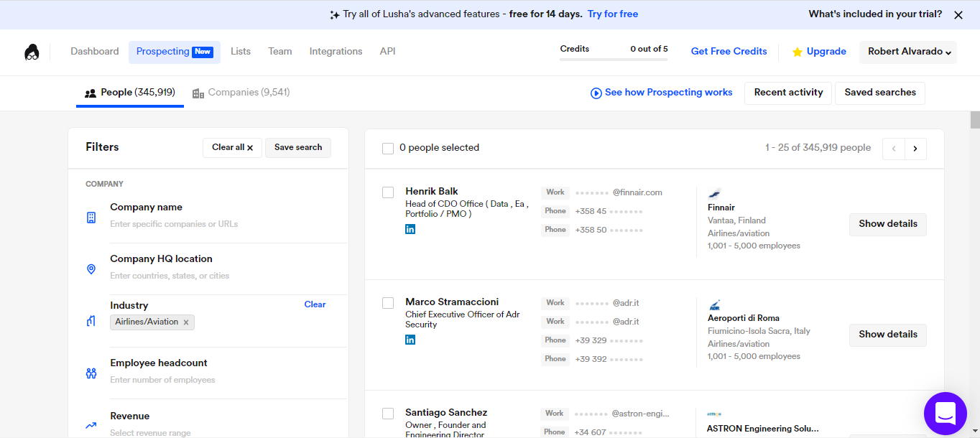This screenshot has height=438, width=980.
Task: Close the free trial banner
Action: [958, 14]
